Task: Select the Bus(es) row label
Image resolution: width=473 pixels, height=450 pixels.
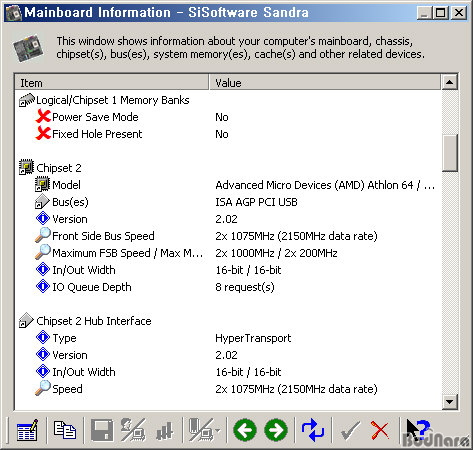Action: click(70, 202)
